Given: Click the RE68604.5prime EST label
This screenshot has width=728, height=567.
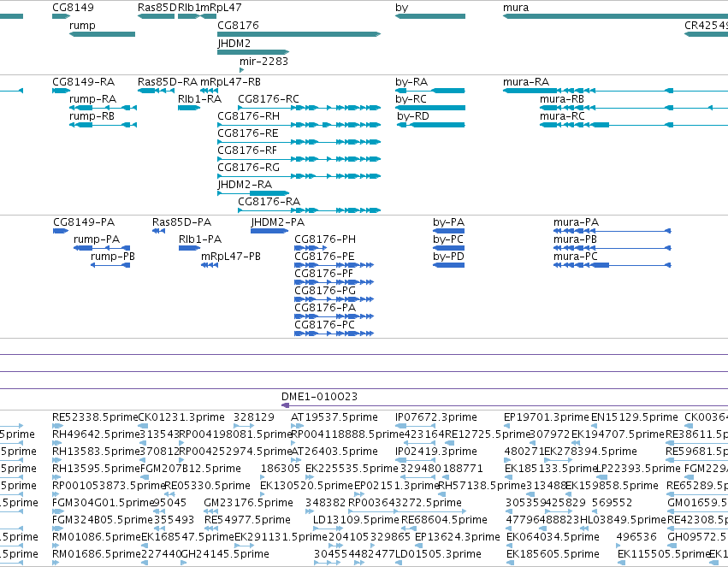Looking at the screenshot, I should click(444, 520).
